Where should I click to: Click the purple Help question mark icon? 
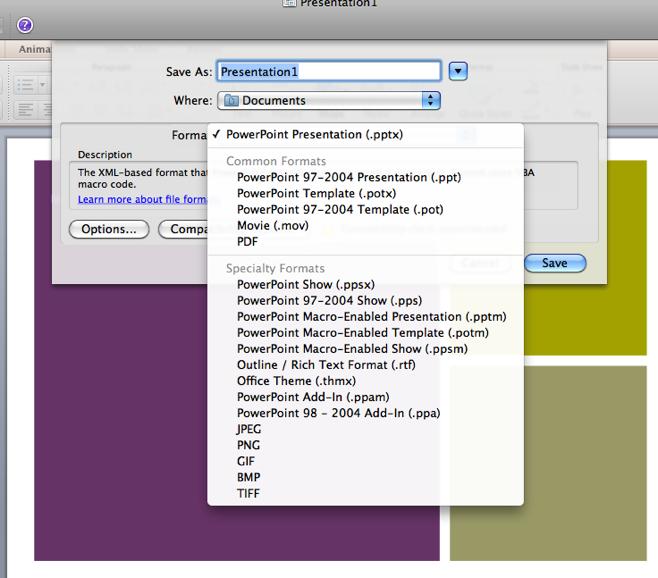click(25, 25)
